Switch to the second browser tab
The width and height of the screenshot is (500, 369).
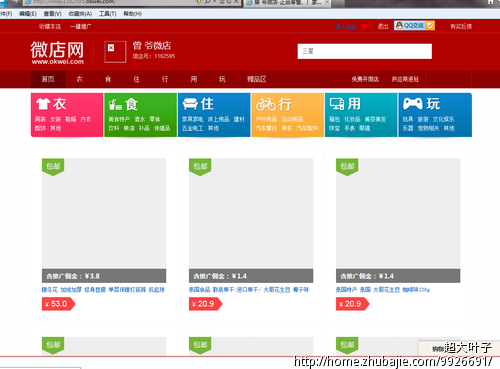coord(287,3)
